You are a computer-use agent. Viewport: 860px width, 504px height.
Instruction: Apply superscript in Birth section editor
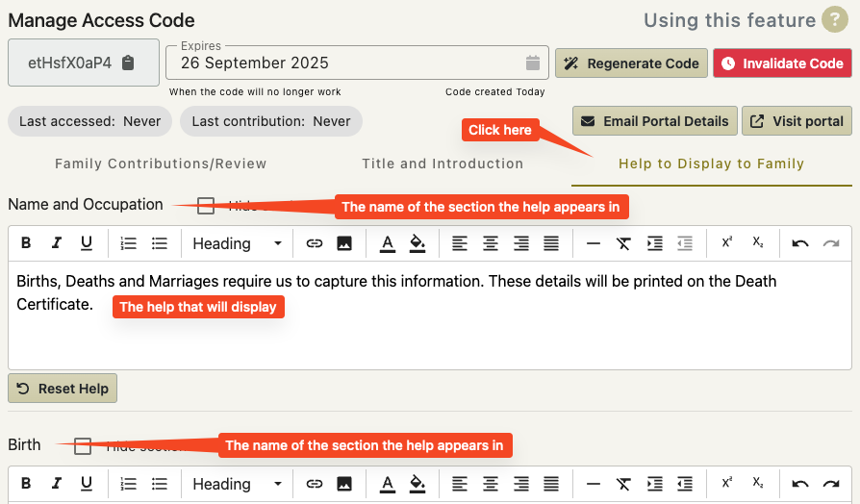[726, 483]
